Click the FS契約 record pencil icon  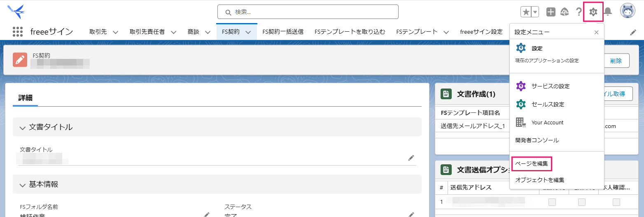tap(20, 60)
